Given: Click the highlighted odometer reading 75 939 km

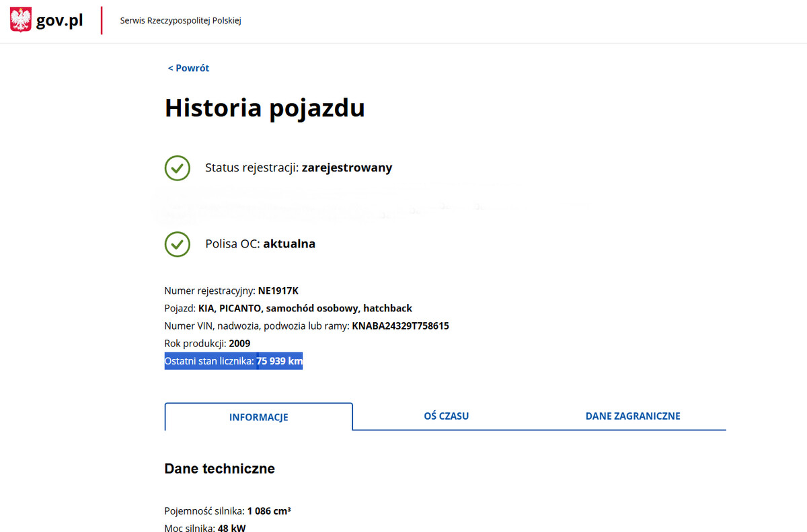Looking at the screenshot, I should point(279,361).
